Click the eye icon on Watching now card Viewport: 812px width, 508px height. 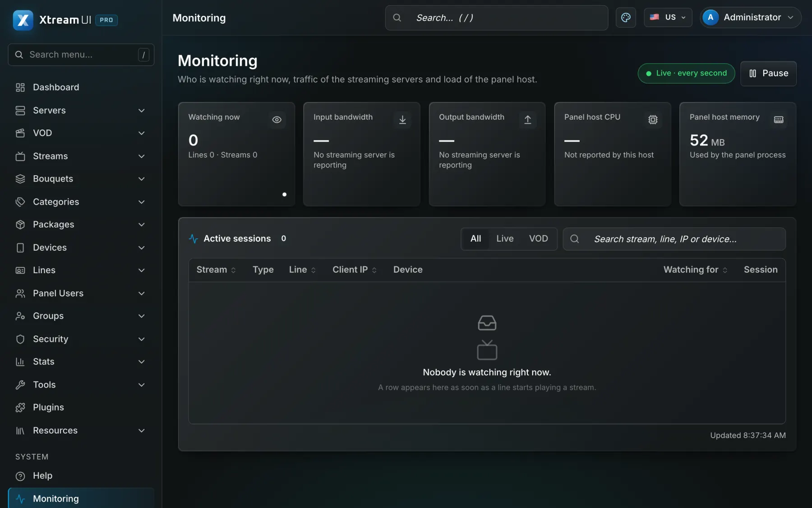tap(277, 120)
